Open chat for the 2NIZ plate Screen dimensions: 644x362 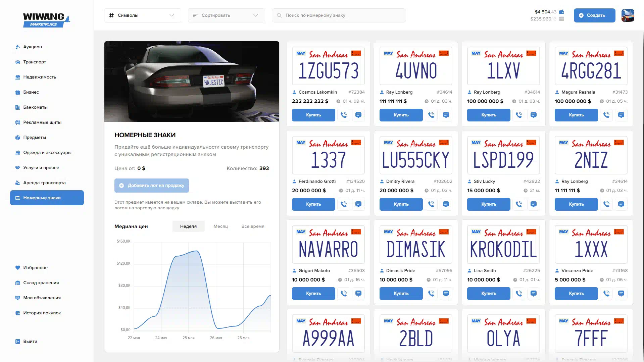click(x=621, y=204)
